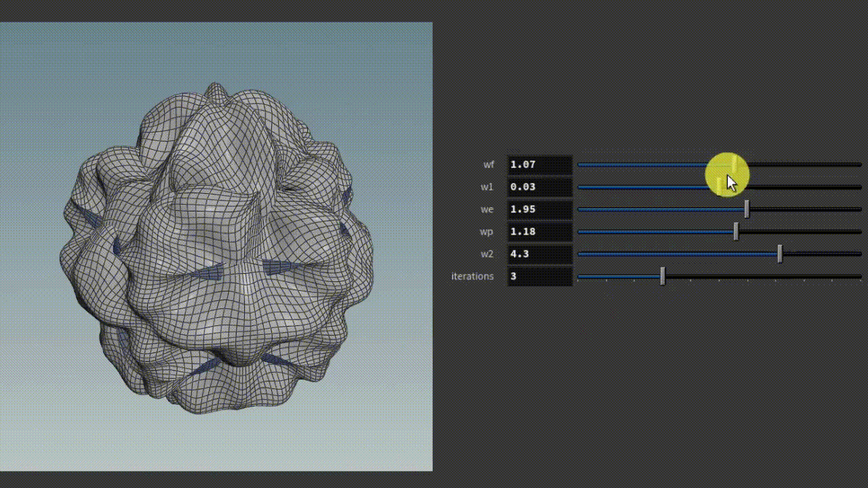Click the w2 slider handle
The image size is (868, 488).
(780, 254)
